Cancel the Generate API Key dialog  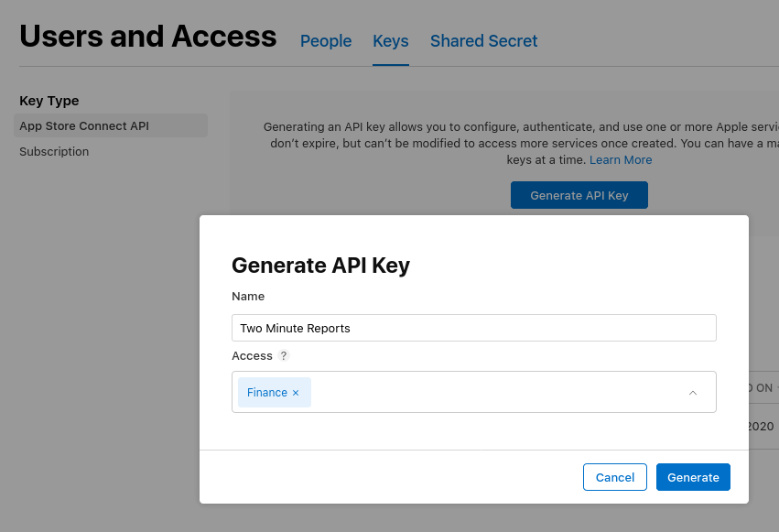(615, 477)
